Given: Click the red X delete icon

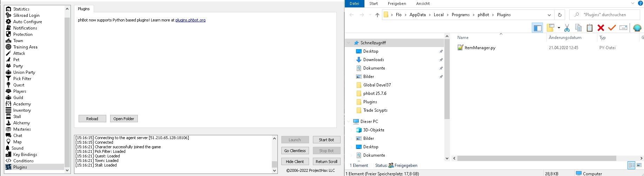Looking at the screenshot, I should 601,28.
